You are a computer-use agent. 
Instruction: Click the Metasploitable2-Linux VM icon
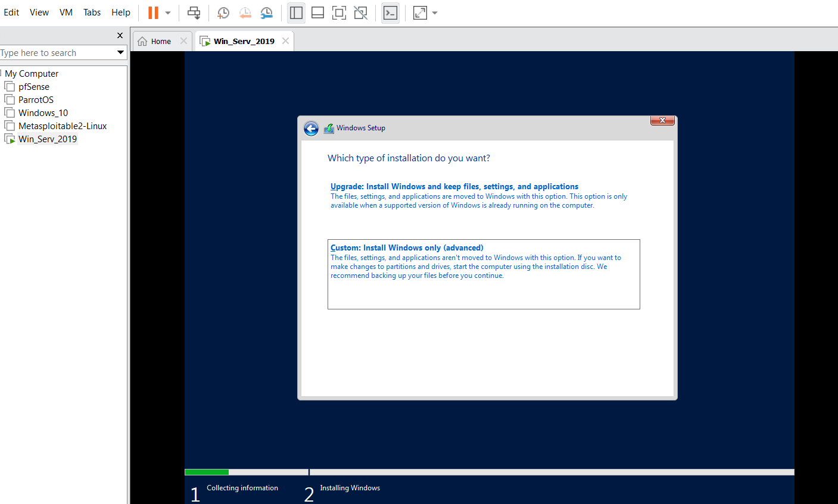click(x=10, y=126)
